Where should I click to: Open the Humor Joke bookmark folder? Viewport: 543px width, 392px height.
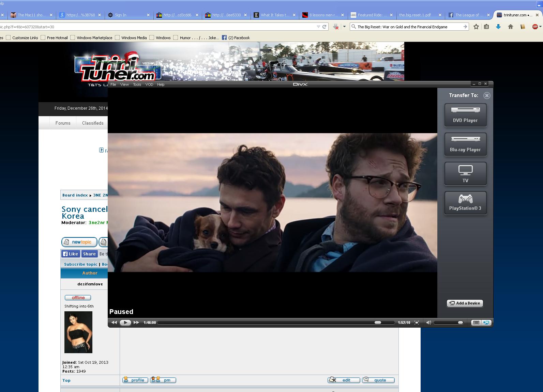point(196,38)
